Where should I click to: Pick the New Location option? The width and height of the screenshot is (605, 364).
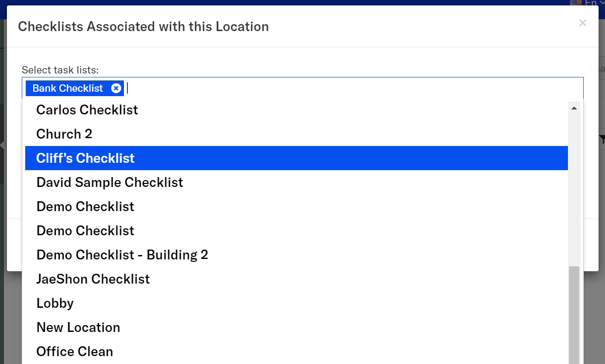point(78,328)
